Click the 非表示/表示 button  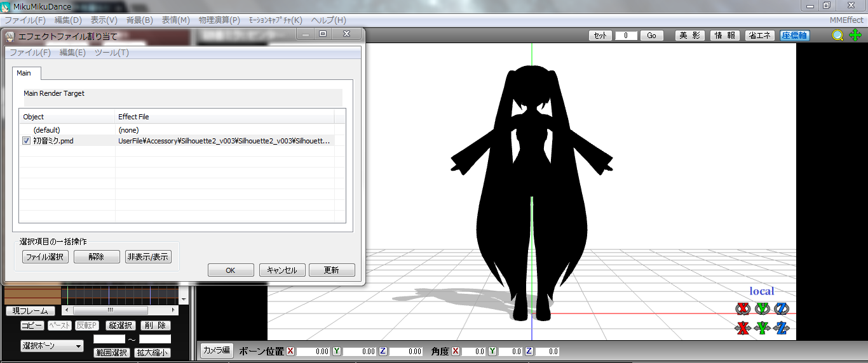(148, 257)
